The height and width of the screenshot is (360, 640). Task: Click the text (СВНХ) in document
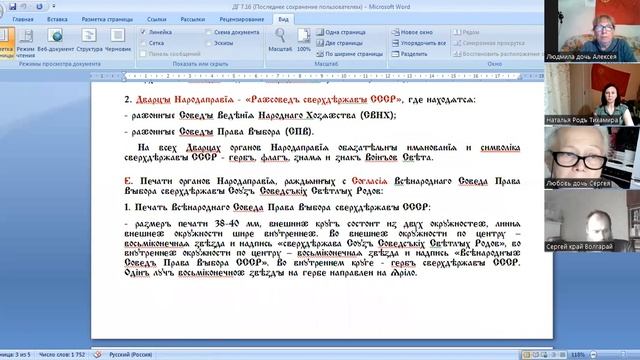(378, 116)
